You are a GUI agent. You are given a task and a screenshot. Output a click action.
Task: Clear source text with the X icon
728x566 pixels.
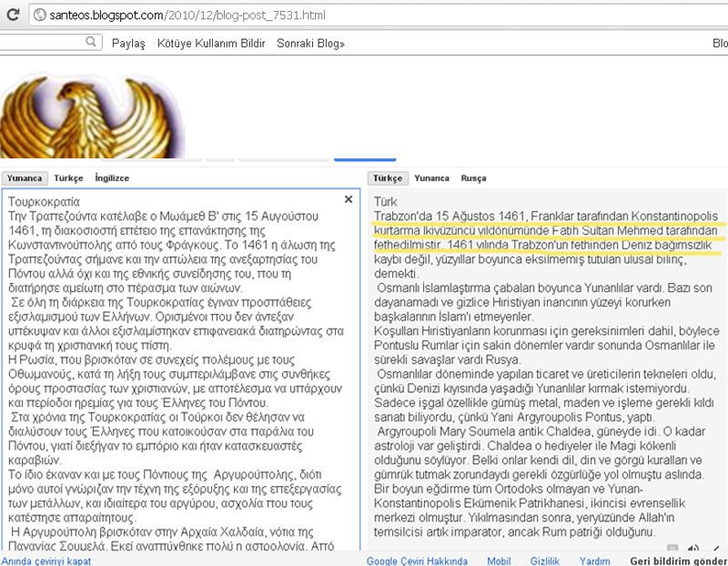pyautogui.click(x=348, y=199)
